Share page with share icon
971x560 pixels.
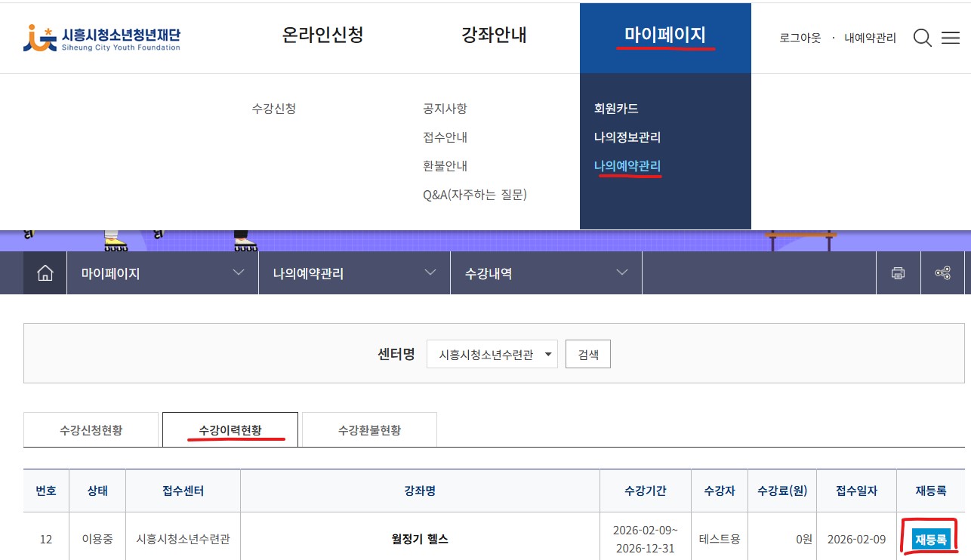pyautogui.click(x=943, y=273)
